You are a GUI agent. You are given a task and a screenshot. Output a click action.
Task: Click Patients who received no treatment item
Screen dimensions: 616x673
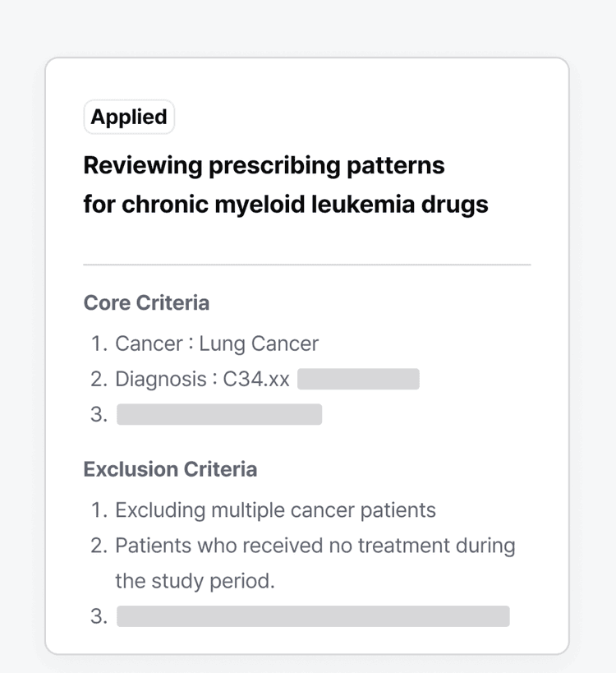pyautogui.click(x=315, y=546)
